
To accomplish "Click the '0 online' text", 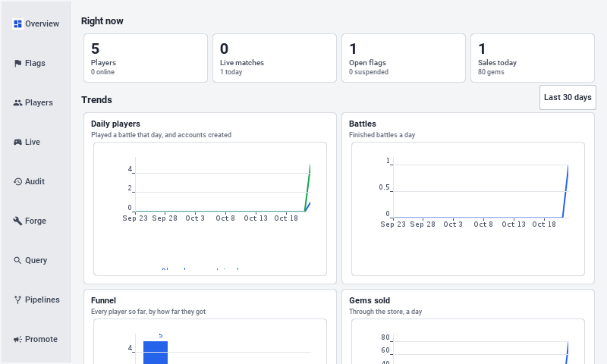I will 102,72.
